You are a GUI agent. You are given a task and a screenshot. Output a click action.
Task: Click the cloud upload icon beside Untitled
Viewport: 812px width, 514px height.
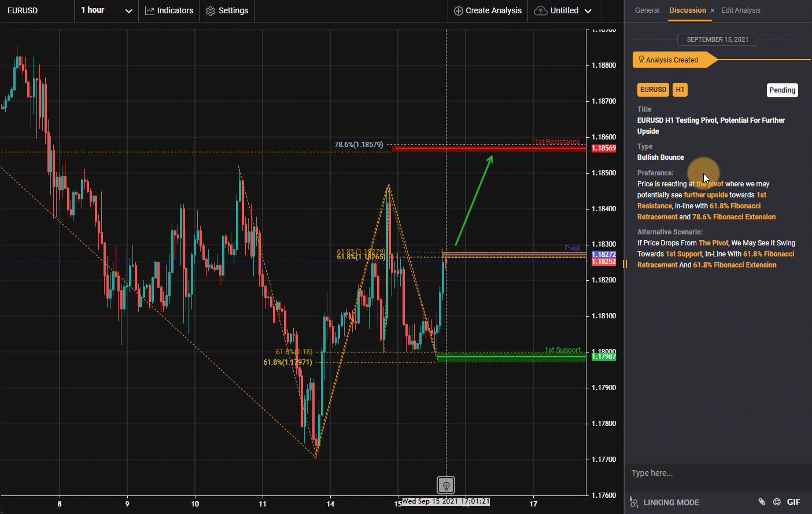(540, 11)
